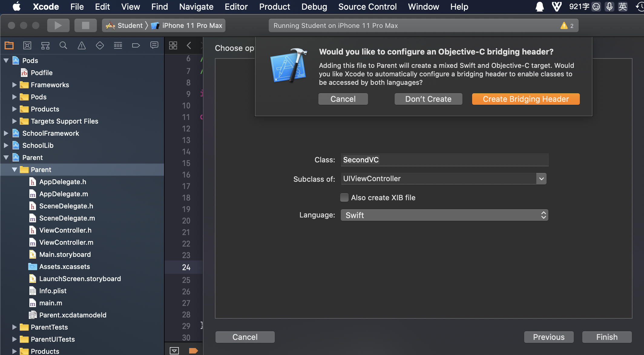Click the input method 英 icon
Image resolution: width=644 pixels, height=355 pixels.
(623, 7)
